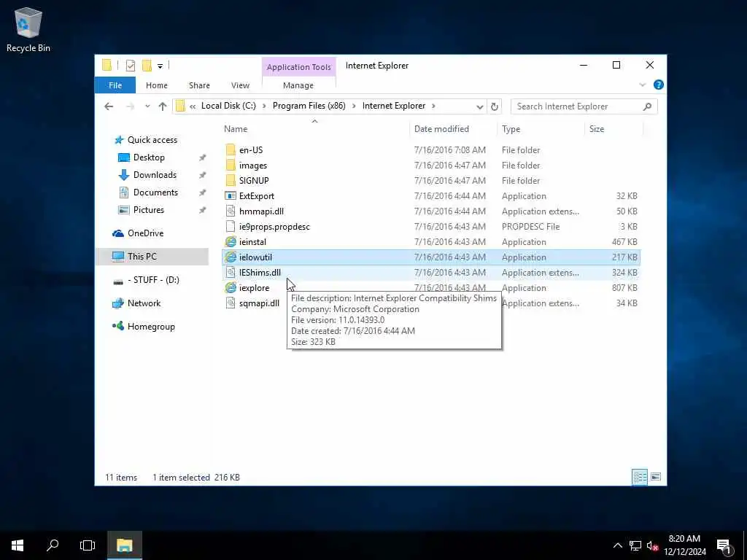Select the STUFF (D:) drive
Viewport: 747px width, 560px height.
click(153, 280)
